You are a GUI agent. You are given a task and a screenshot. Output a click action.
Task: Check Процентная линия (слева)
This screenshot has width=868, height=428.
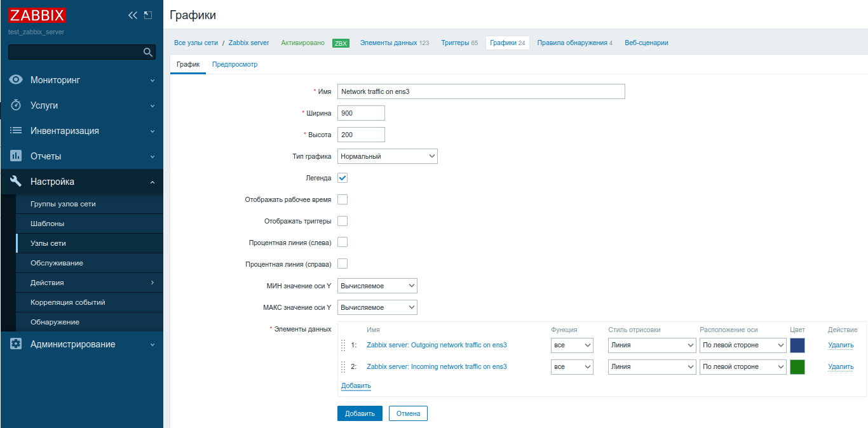(x=342, y=243)
